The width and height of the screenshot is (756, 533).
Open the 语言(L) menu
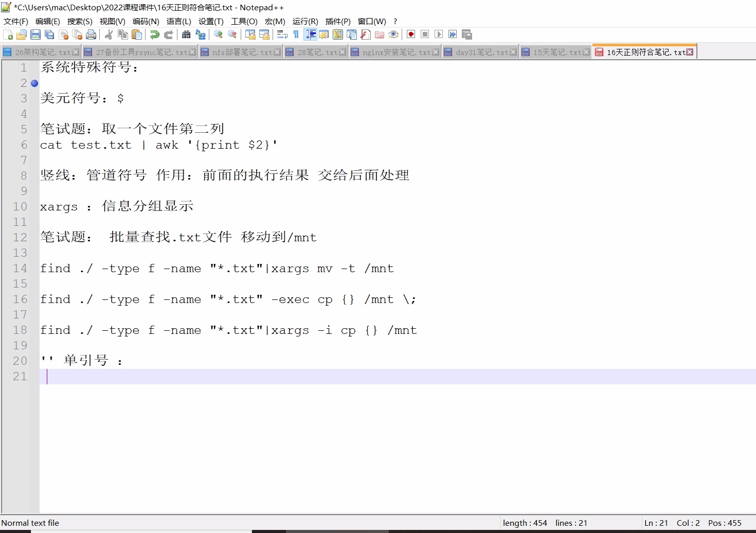point(178,22)
